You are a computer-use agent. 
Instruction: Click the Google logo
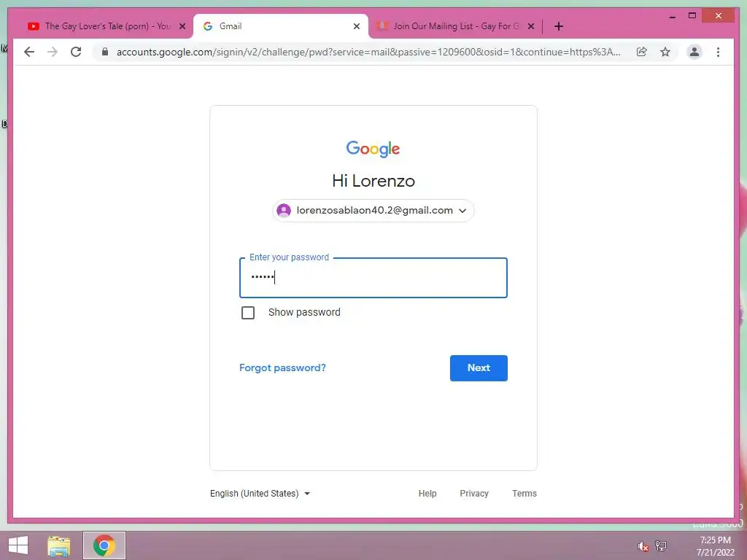click(373, 149)
